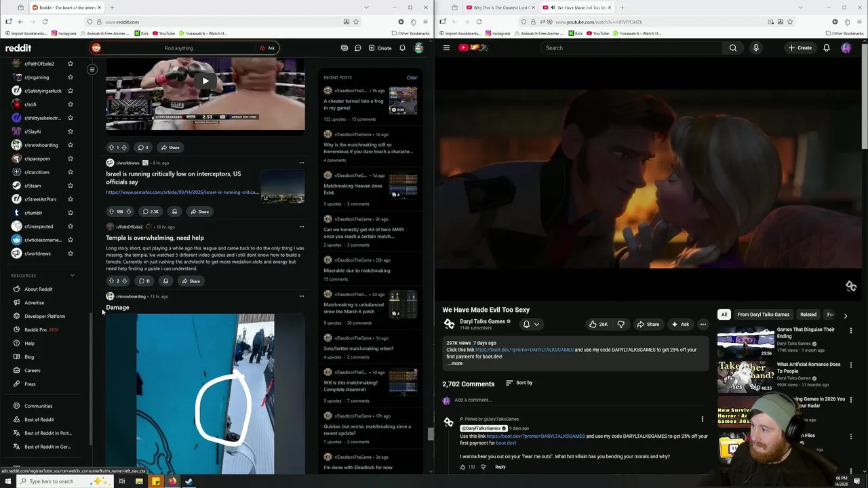Expand video description with ...more
Image resolution: width=868 pixels, height=488 pixels.
pyautogui.click(x=454, y=363)
